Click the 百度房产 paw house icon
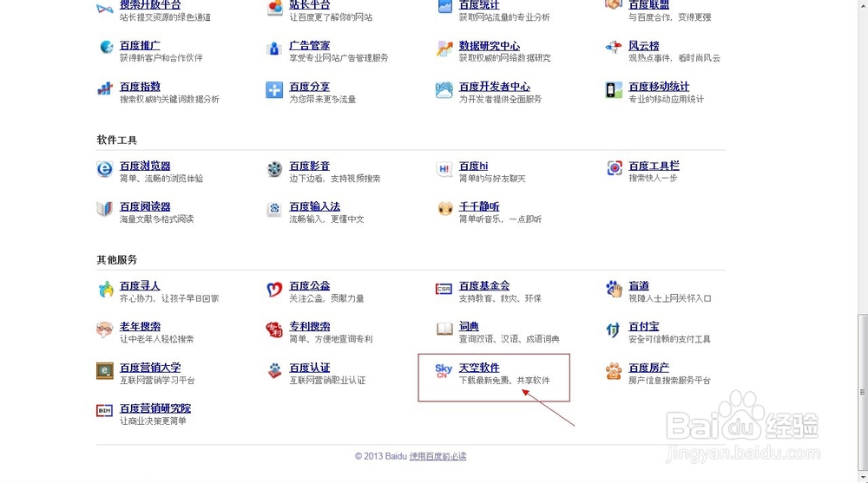The height and width of the screenshot is (483, 868). pos(614,371)
